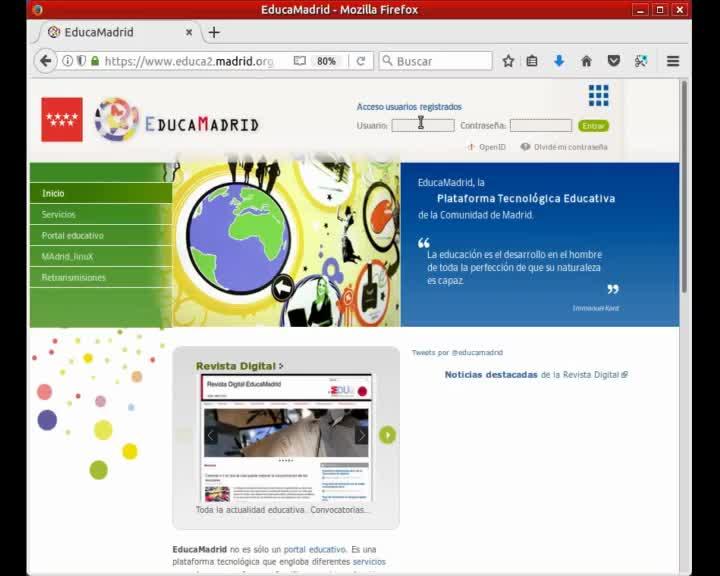
Task: Click the search magnifier icon in Buscar box
Action: 387,61
